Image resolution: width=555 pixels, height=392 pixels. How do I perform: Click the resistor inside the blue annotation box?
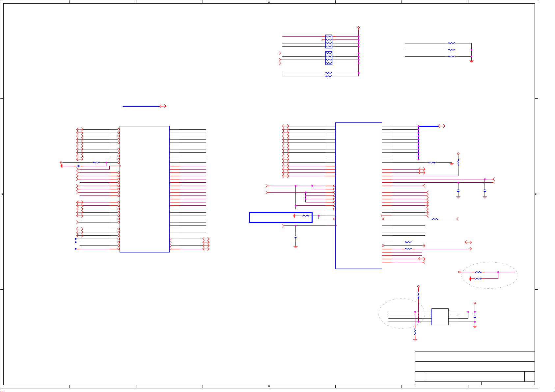[305, 216]
